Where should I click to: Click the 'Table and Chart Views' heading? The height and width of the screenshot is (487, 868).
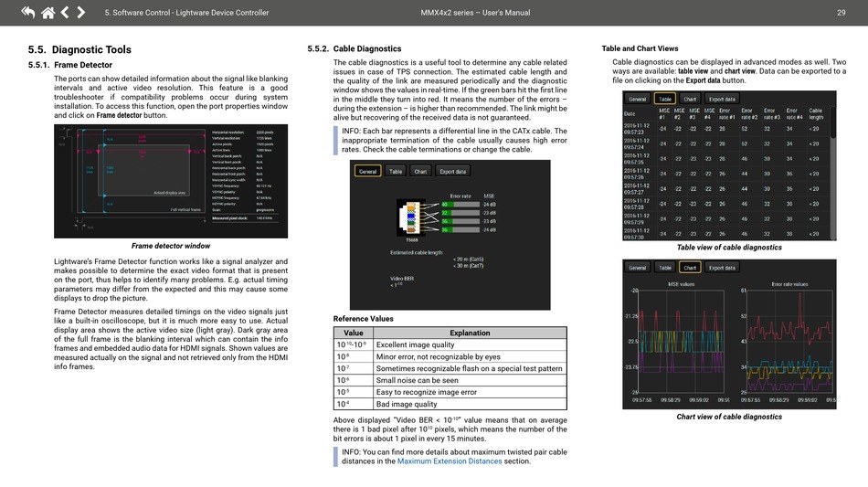pos(640,48)
